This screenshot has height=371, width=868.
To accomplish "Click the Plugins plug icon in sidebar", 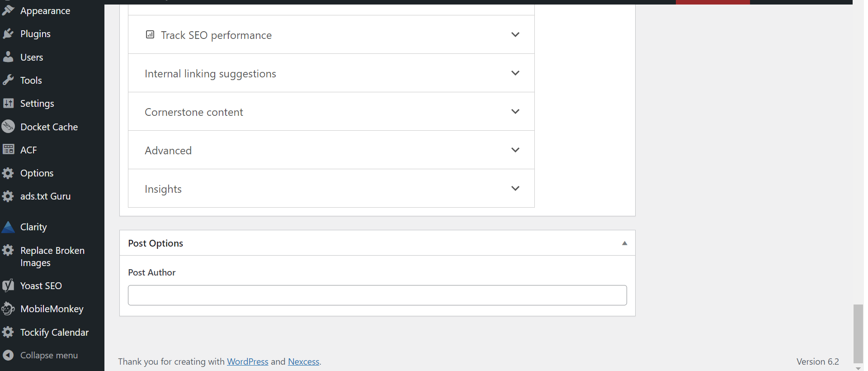I will [8, 33].
